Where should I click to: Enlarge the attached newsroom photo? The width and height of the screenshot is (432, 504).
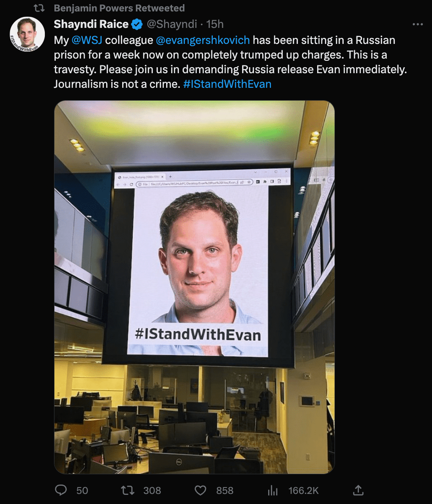click(x=194, y=287)
